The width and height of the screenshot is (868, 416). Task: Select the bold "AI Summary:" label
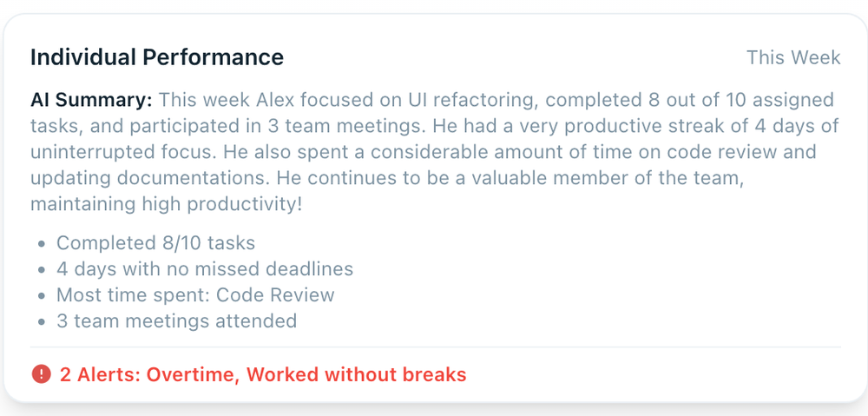click(x=91, y=100)
